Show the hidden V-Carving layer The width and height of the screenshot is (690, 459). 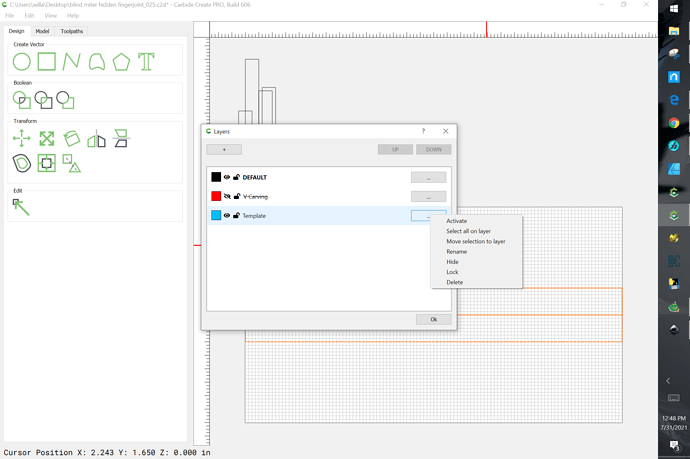[x=227, y=196]
